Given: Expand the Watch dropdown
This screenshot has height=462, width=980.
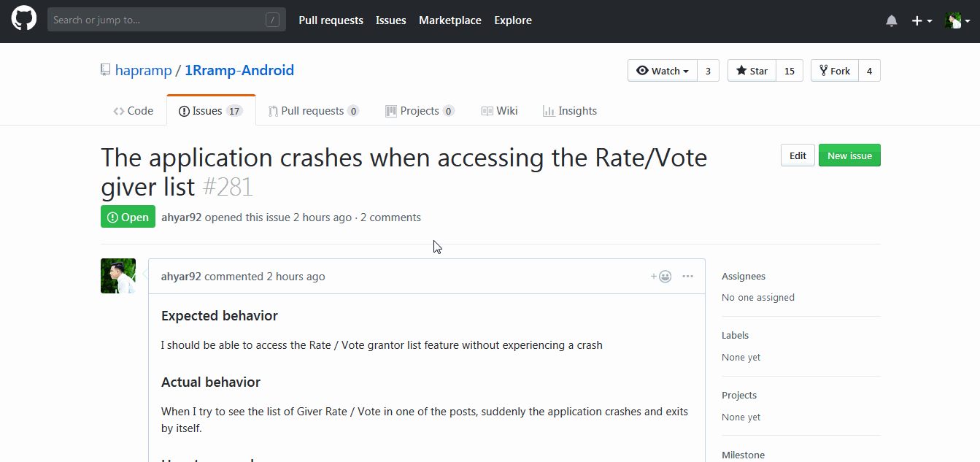Looking at the screenshot, I should tap(663, 71).
